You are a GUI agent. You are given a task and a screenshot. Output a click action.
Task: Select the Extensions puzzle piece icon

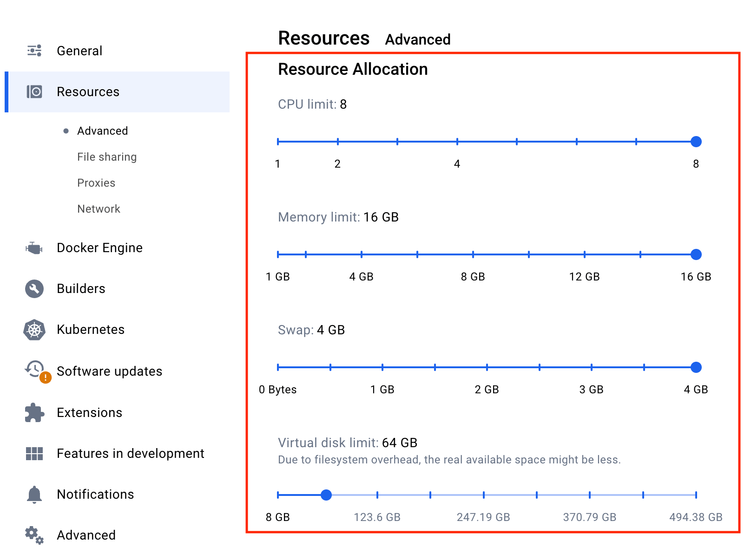(x=34, y=412)
